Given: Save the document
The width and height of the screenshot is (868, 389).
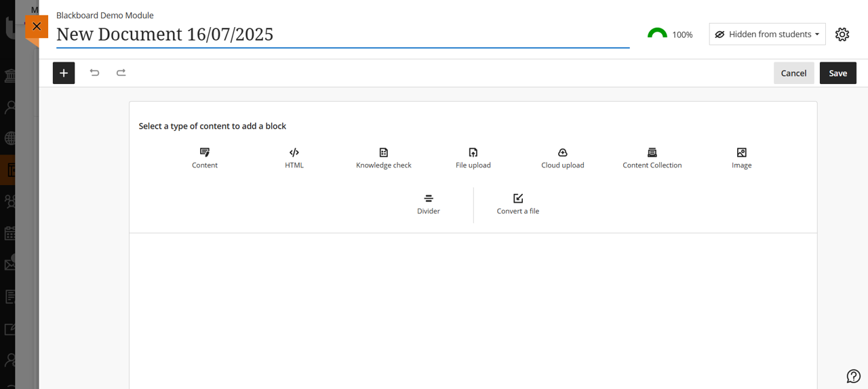Looking at the screenshot, I should point(838,73).
